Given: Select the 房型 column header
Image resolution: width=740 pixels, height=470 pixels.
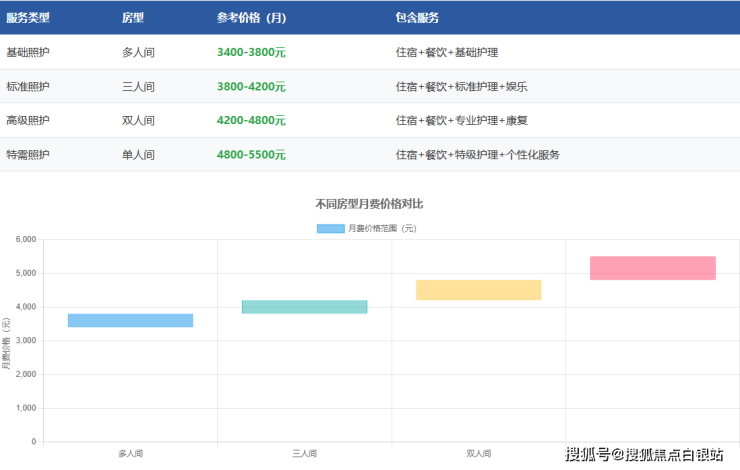Looking at the screenshot, I should (x=133, y=18).
